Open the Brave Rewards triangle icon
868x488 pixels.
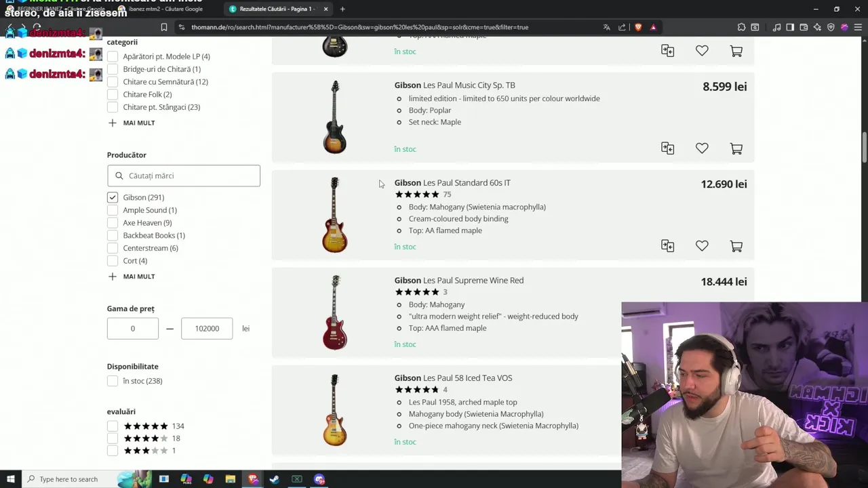coord(653,27)
